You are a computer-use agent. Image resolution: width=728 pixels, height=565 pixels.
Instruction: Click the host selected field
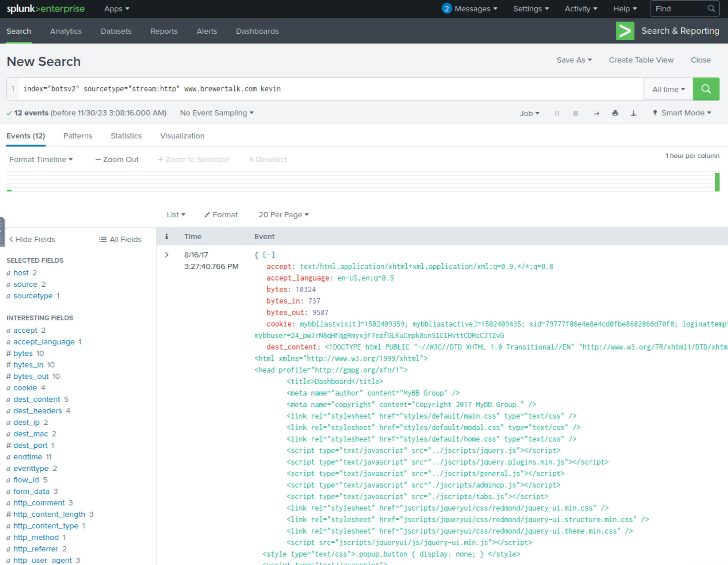(x=21, y=273)
